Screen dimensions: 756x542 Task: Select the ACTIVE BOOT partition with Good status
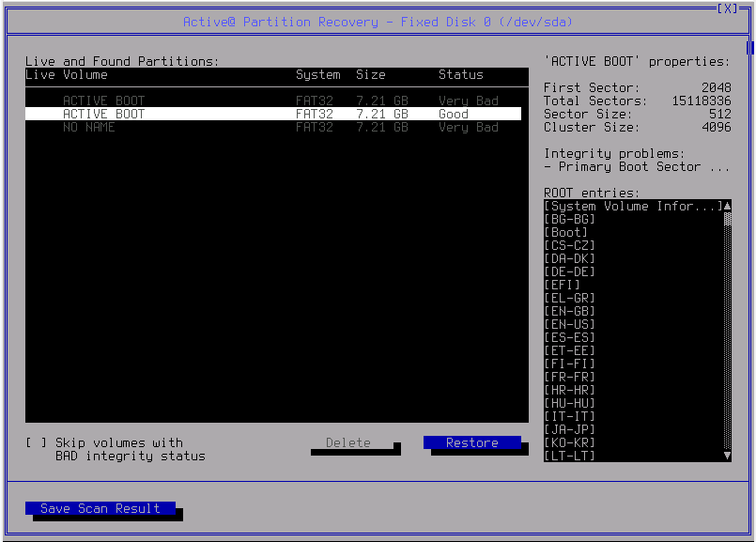click(273, 114)
